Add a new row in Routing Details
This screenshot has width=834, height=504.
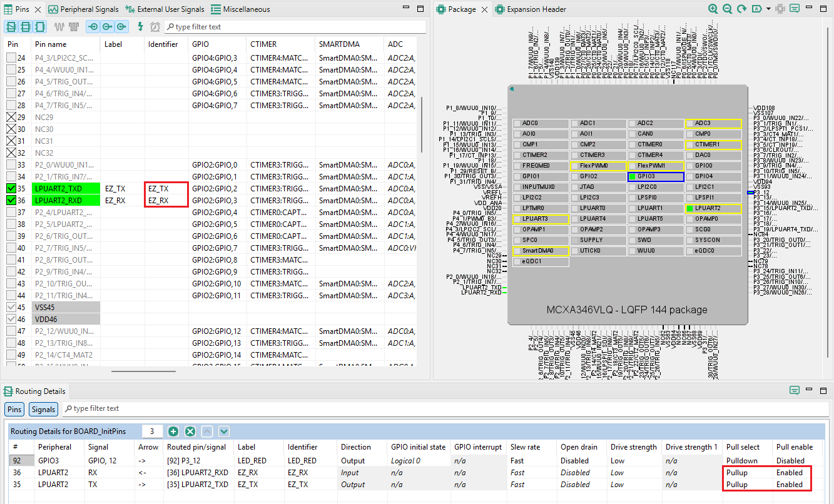173,431
